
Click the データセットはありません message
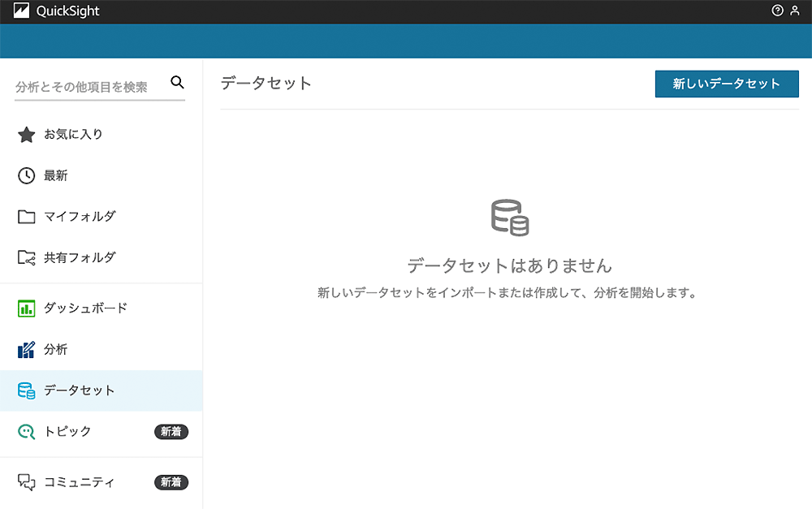(510, 265)
